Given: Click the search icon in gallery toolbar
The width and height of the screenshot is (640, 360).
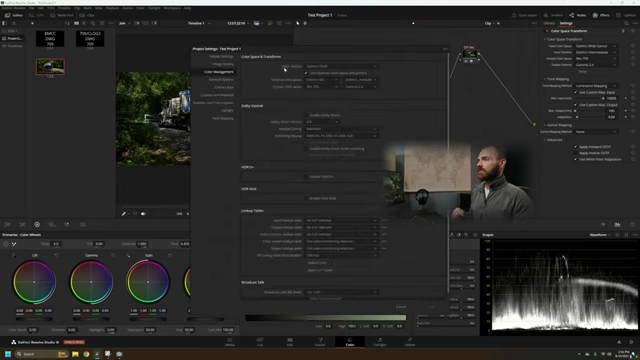Looking at the screenshot, I should tap(93, 23).
